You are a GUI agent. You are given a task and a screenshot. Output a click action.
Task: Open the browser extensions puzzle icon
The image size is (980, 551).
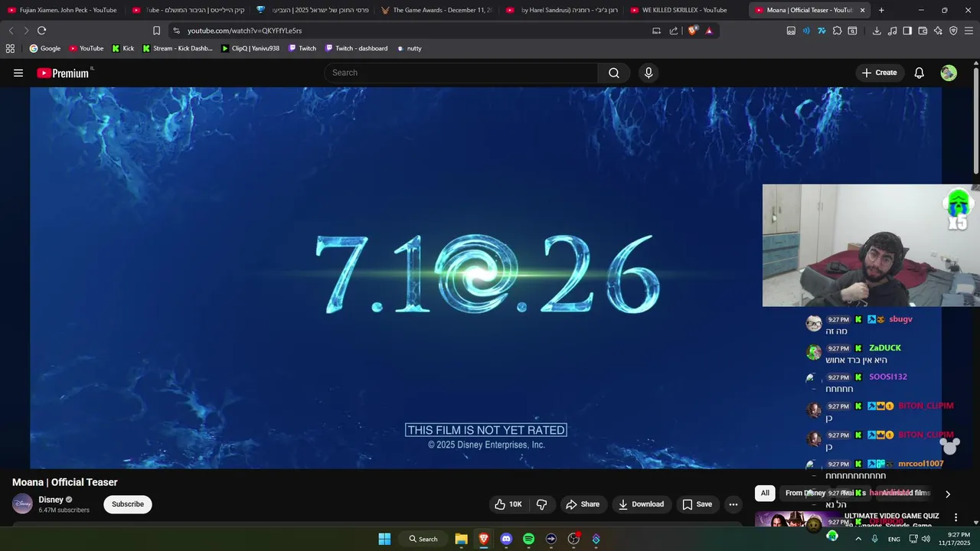tap(837, 31)
